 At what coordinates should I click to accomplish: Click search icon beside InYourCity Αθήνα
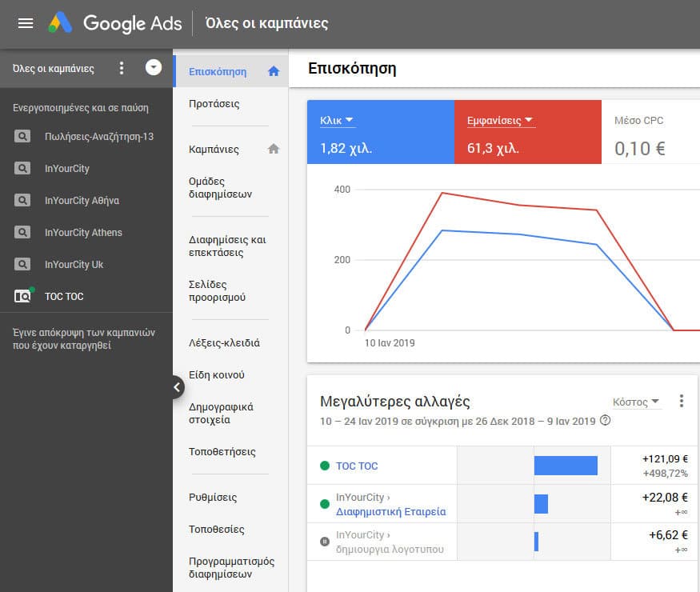[22, 200]
